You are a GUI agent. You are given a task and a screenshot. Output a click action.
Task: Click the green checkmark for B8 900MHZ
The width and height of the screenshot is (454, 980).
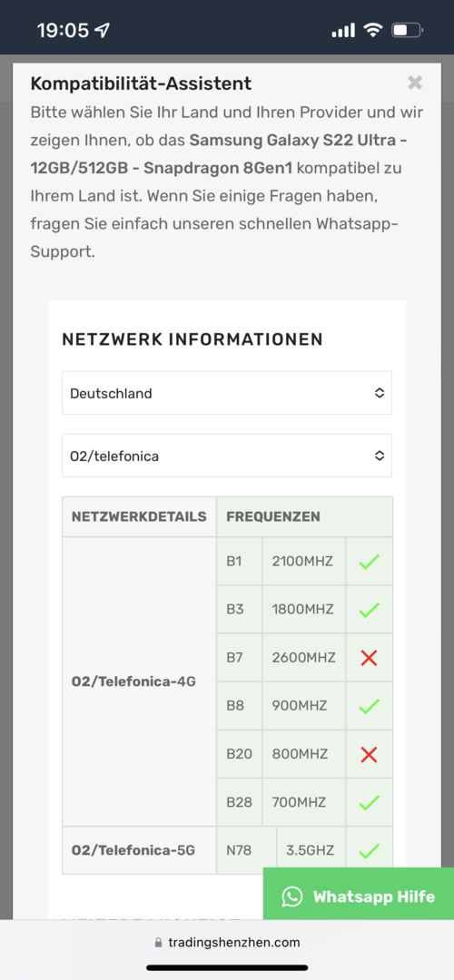(x=369, y=706)
